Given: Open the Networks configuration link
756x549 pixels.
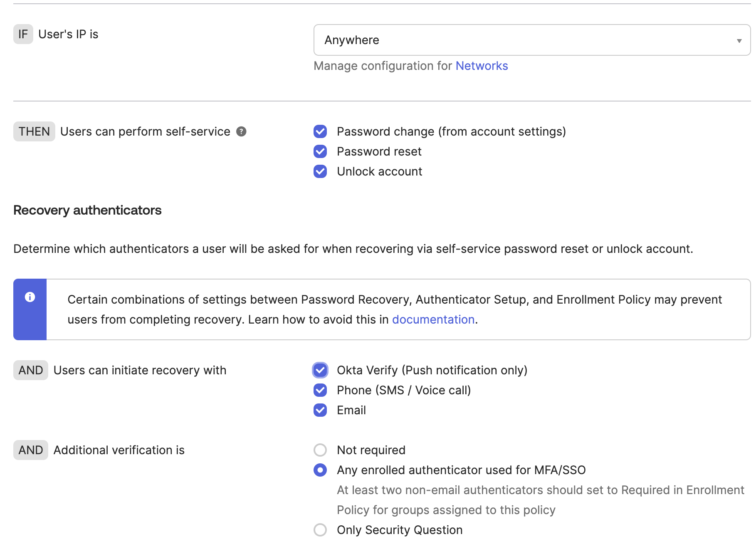Looking at the screenshot, I should pos(482,66).
